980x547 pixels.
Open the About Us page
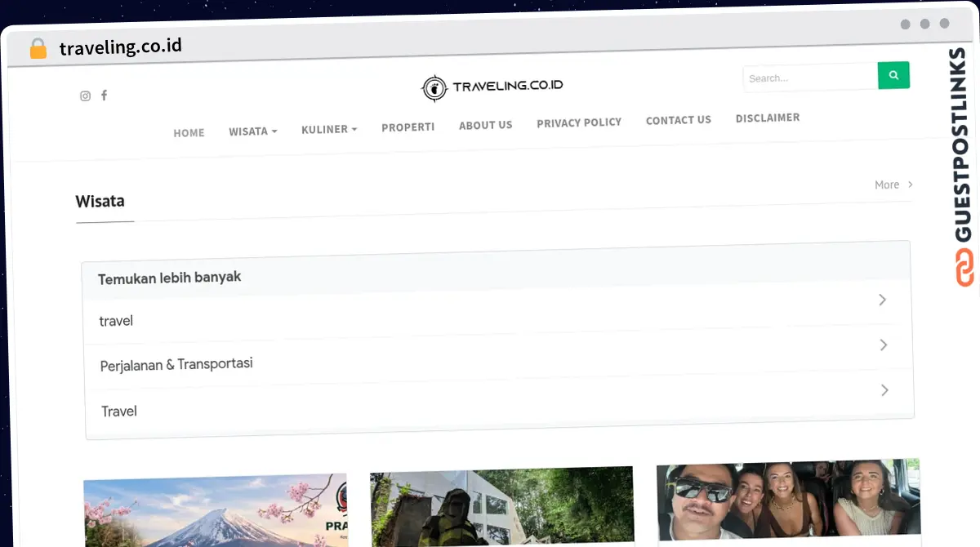[486, 125]
